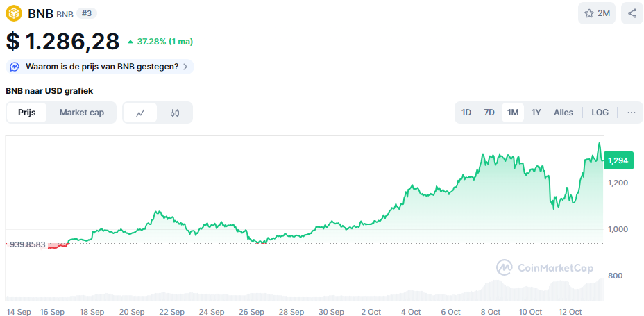
Task: Switch to line chart view icon
Action: (x=140, y=113)
